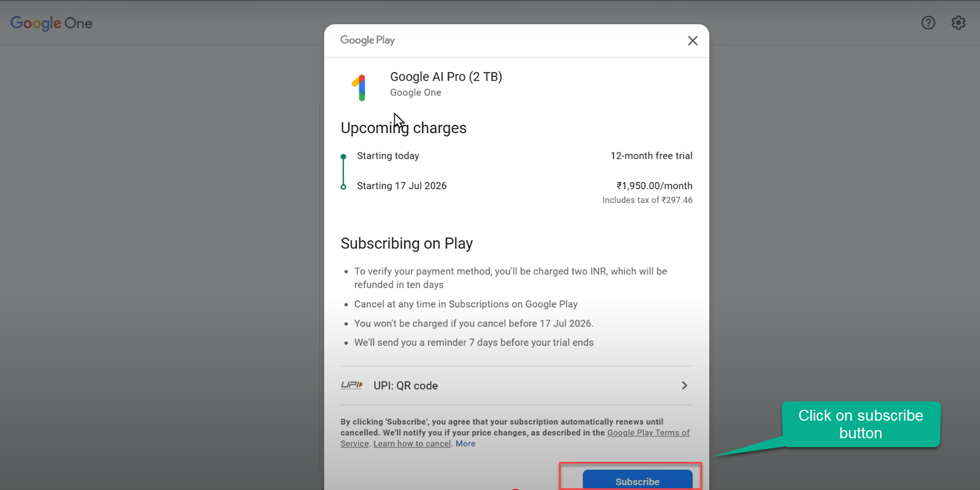This screenshot has height=490, width=980.
Task: Open Google One settings gear
Action: [x=959, y=23]
